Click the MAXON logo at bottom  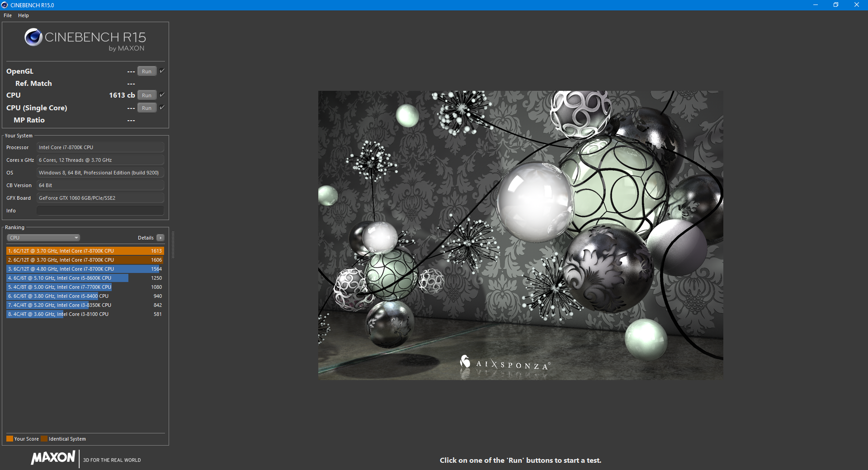click(x=53, y=458)
